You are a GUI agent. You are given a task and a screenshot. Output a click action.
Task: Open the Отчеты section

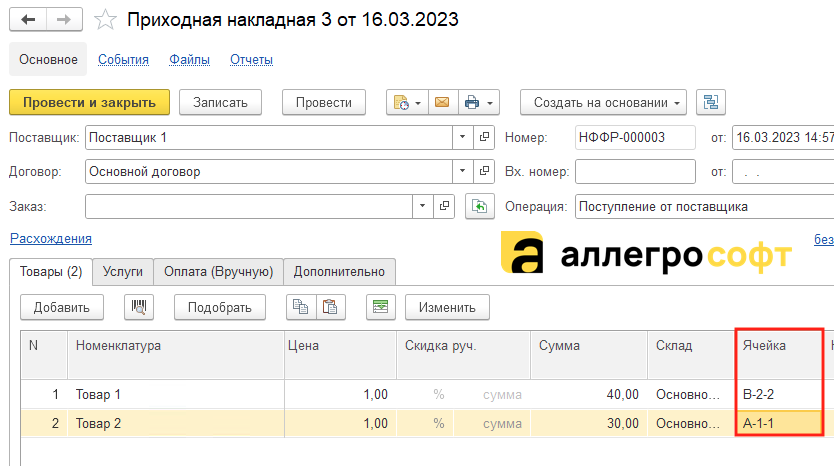point(251,60)
